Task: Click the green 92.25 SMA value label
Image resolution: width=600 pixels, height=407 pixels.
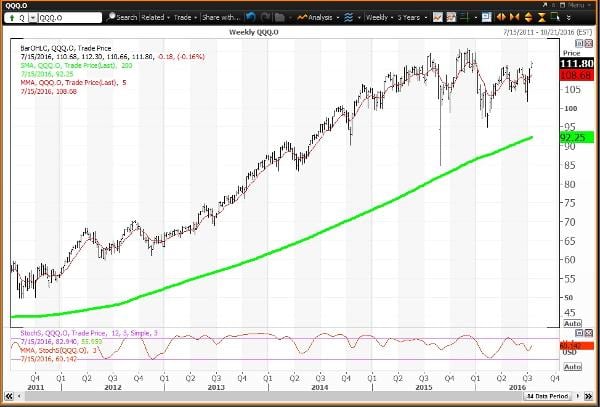Action: pyautogui.click(x=577, y=137)
